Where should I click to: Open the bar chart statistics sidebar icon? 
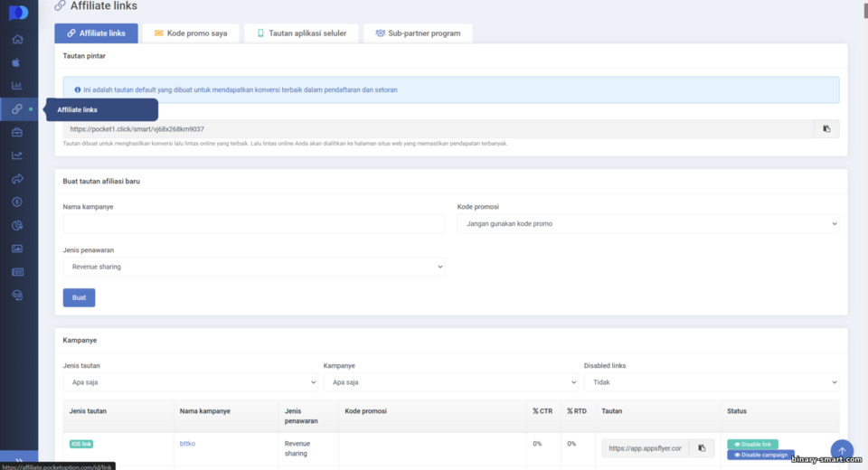17,86
